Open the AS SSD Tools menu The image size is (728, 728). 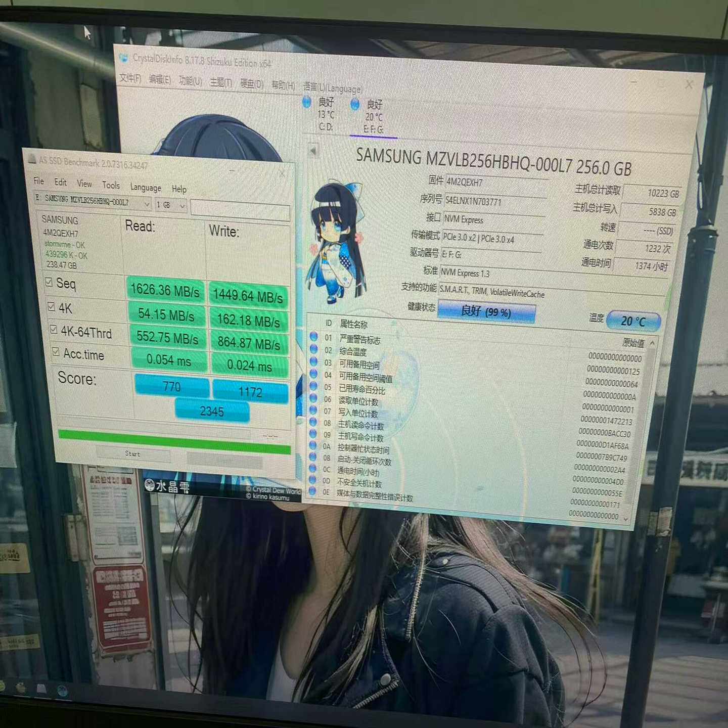pyautogui.click(x=111, y=185)
